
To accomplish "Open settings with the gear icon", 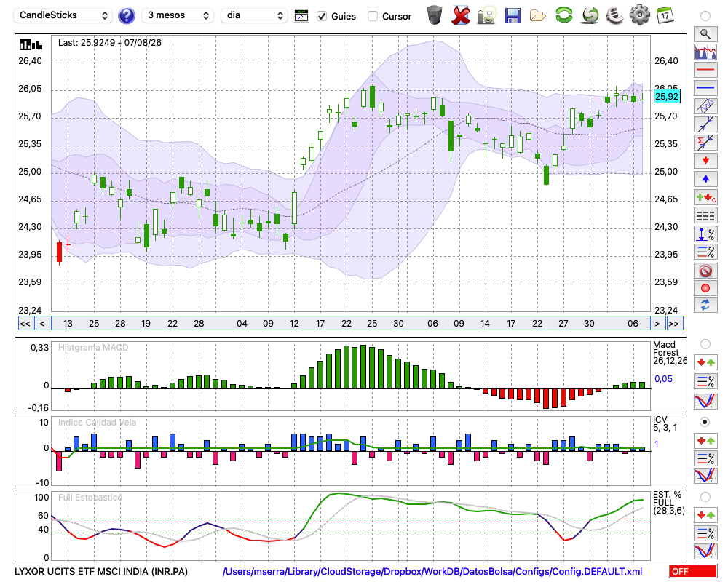I will [639, 15].
